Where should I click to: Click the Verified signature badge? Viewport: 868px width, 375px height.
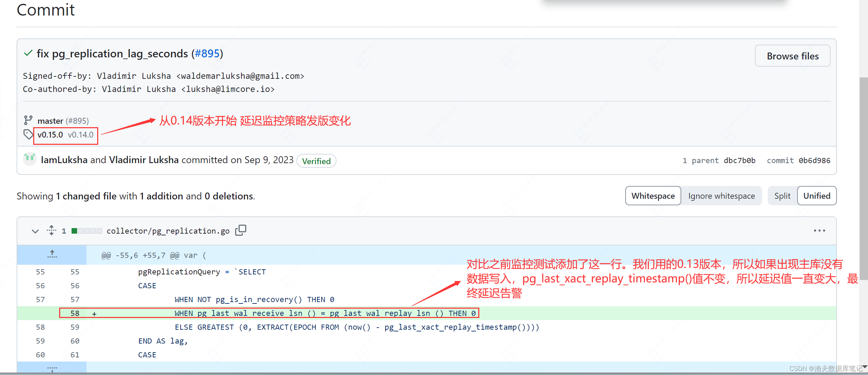click(x=316, y=161)
